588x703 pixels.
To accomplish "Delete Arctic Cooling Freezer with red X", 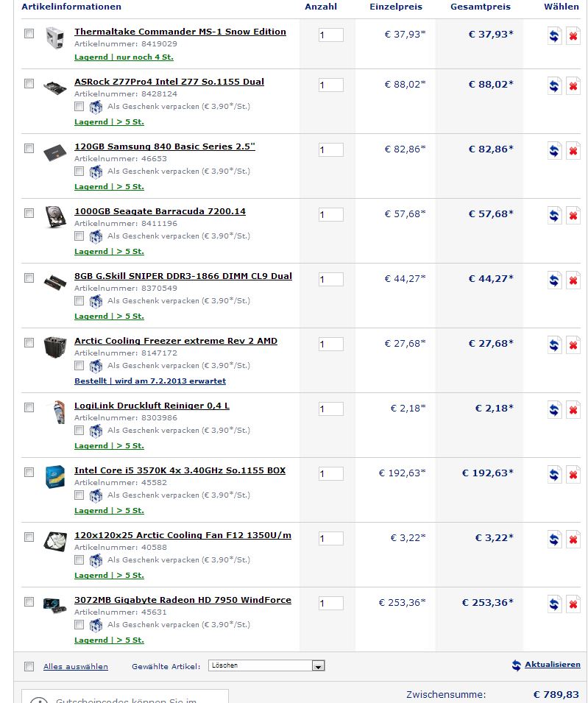I will pyautogui.click(x=573, y=345).
